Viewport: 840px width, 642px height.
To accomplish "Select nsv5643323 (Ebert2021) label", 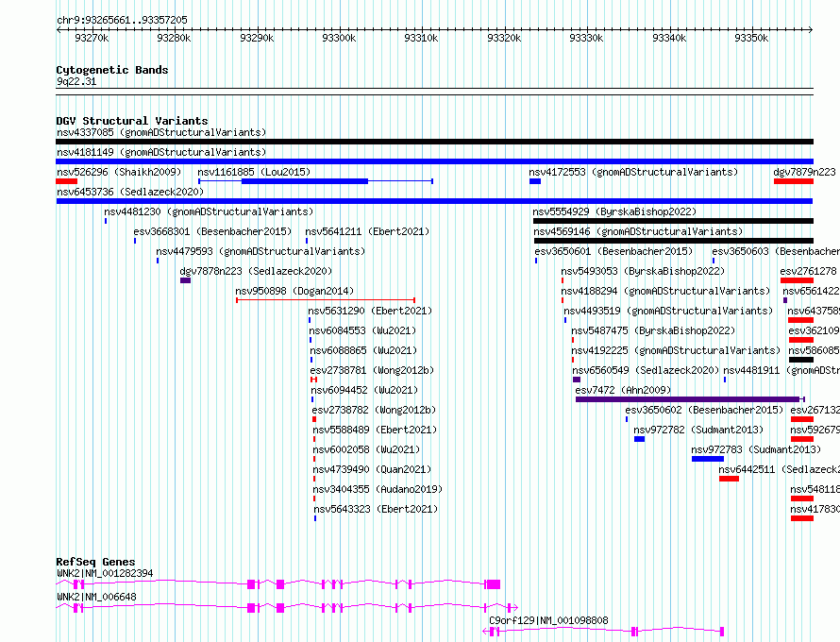I will pyautogui.click(x=376, y=509).
